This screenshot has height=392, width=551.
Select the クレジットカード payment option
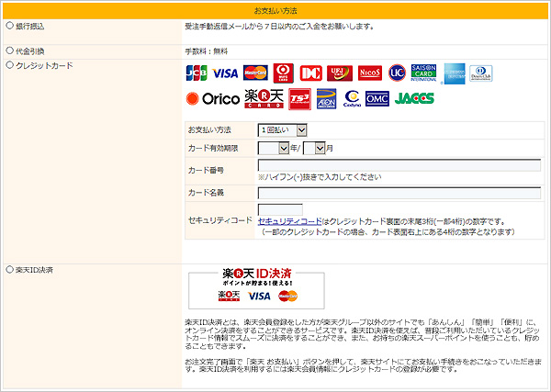[x=10, y=65]
